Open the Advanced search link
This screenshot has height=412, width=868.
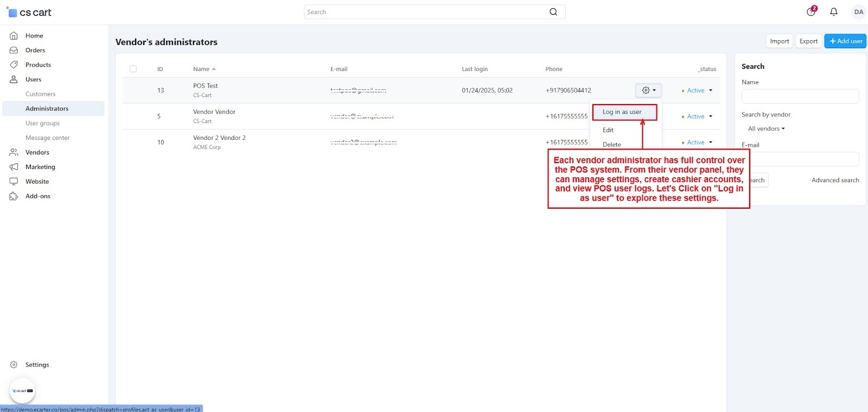(x=835, y=181)
